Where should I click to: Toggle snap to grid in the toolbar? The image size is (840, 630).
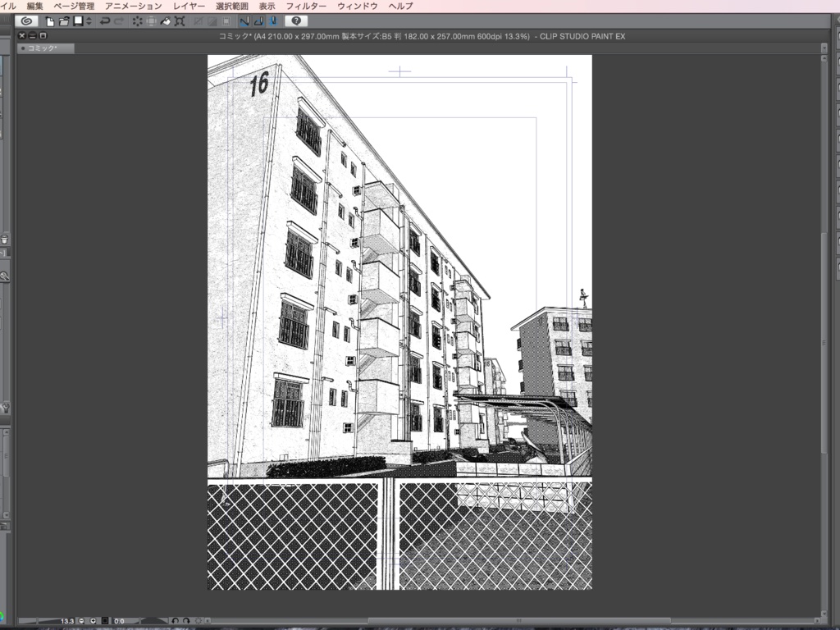pyautogui.click(x=275, y=21)
